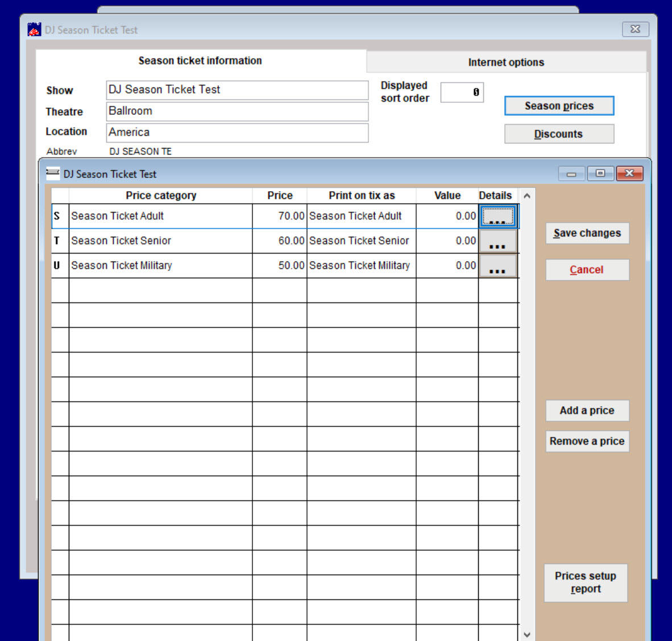Click the 70.00 price cell
This screenshot has height=641, width=672.
tap(280, 216)
